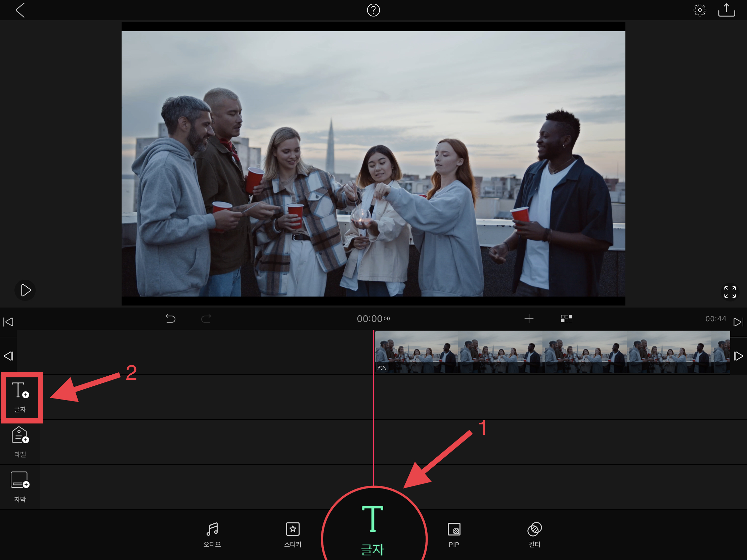747x560 pixels.
Task: Jump to the beginning of timeline
Action: click(x=8, y=322)
